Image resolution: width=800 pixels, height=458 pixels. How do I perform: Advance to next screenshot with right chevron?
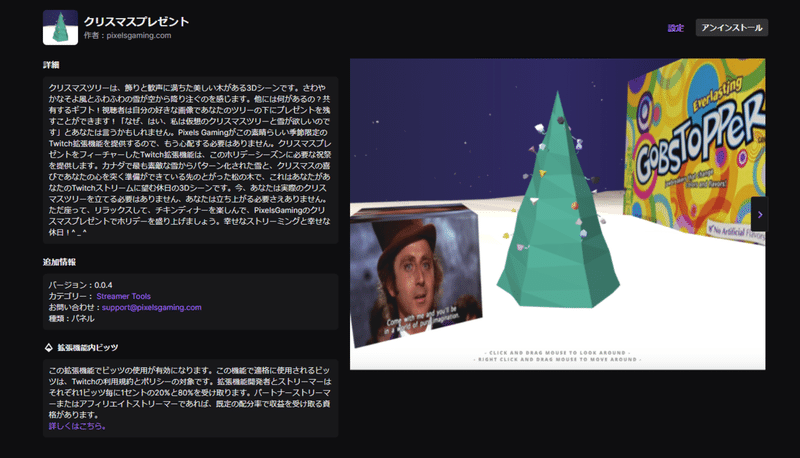(x=759, y=215)
